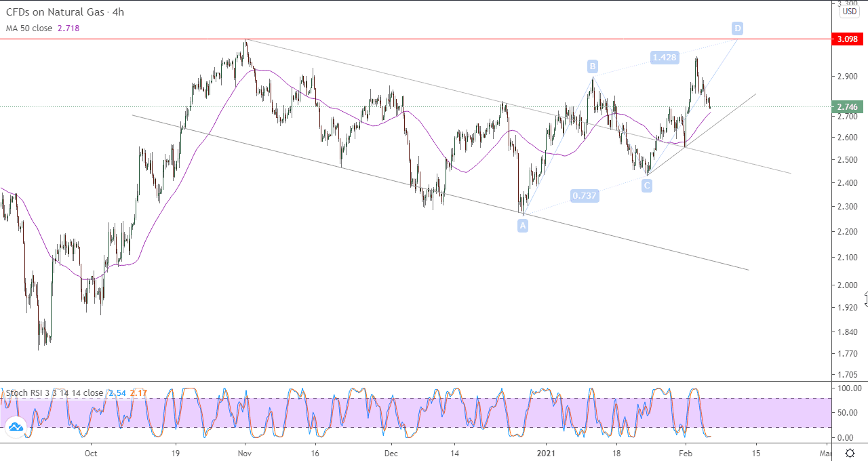Viewport: 868px width, 461px height.
Task: Open the USD currency selector
Action: 849,12
